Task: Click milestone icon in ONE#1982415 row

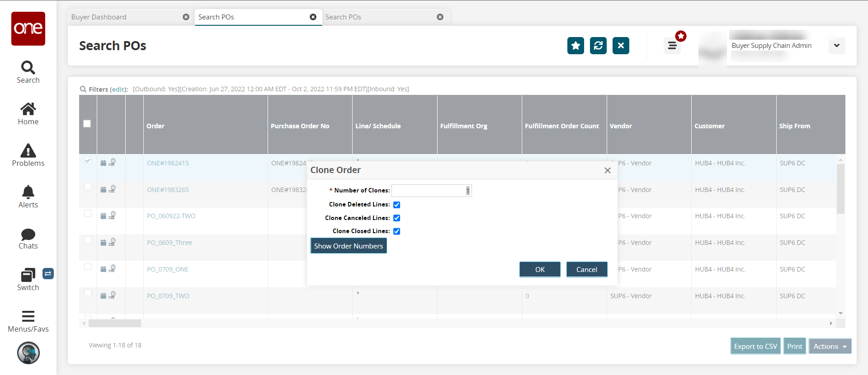Action: (112, 162)
